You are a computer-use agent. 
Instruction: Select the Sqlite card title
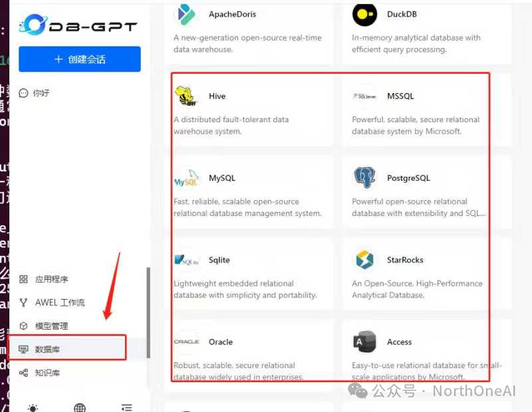(219, 260)
